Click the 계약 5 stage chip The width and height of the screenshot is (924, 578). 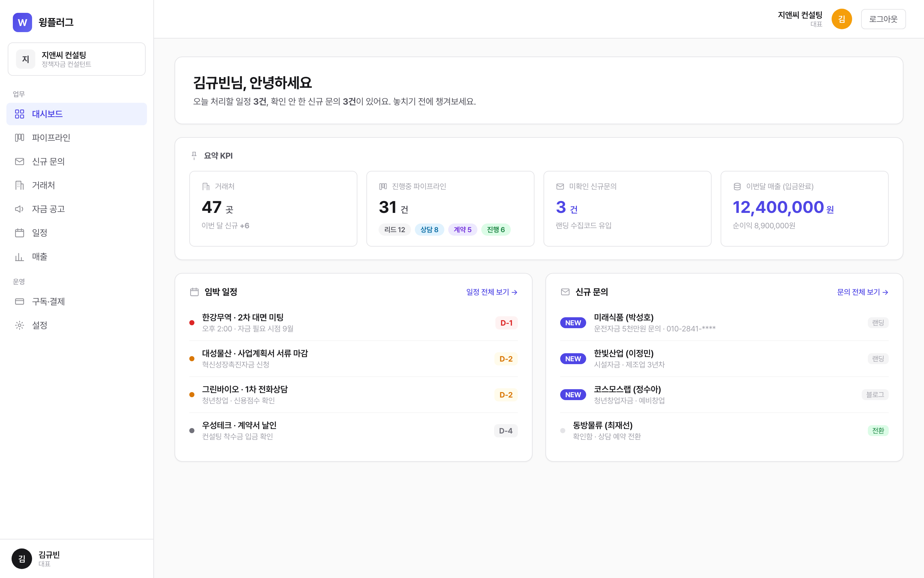(462, 230)
